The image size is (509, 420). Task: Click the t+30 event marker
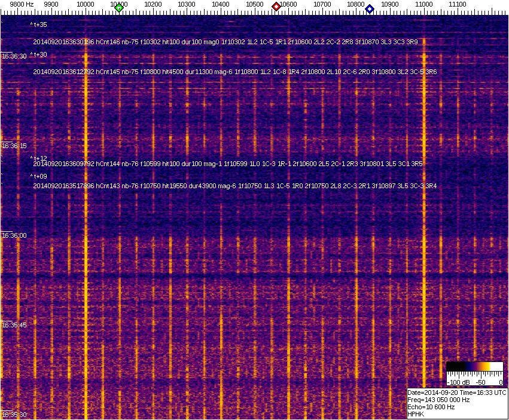tap(39, 54)
